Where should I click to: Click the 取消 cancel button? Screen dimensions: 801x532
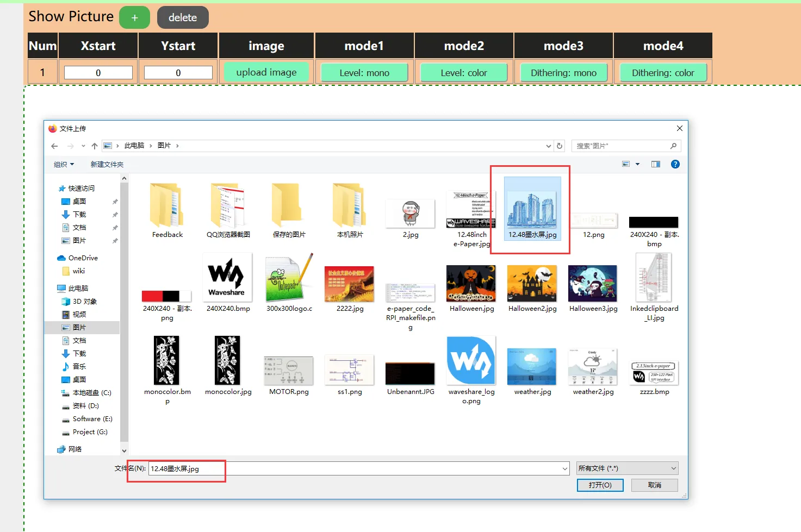[x=655, y=485]
